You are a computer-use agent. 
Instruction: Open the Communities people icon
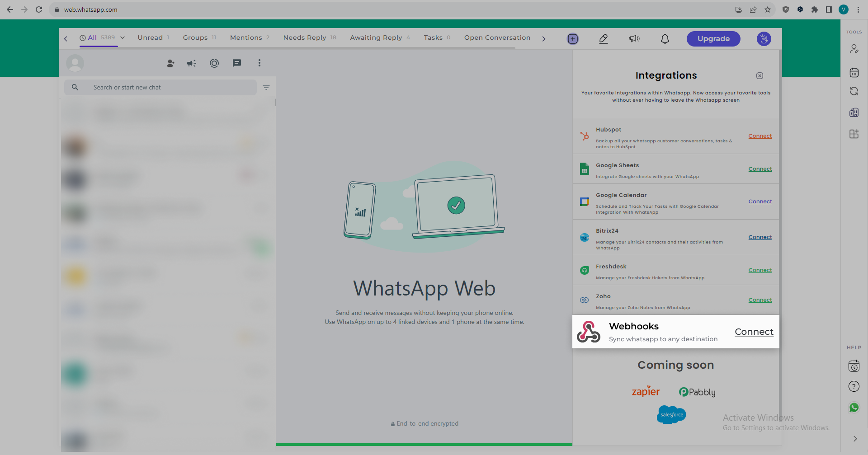click(x=170, y=63)
